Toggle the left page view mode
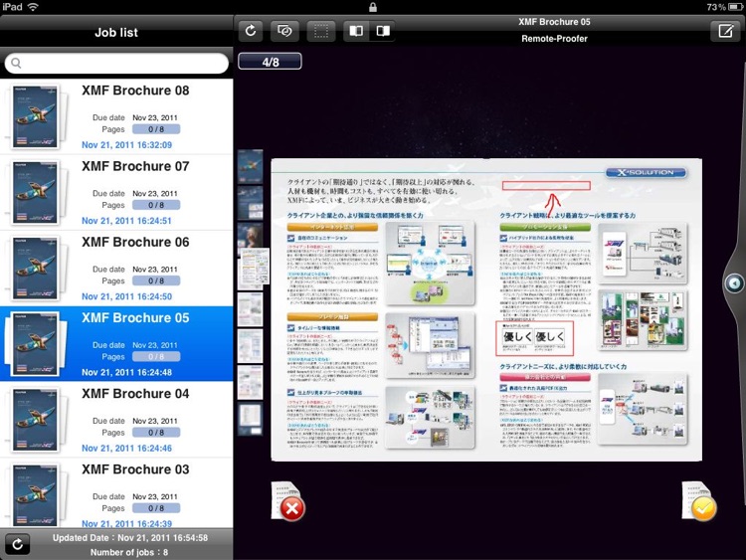 pos(355,31)
